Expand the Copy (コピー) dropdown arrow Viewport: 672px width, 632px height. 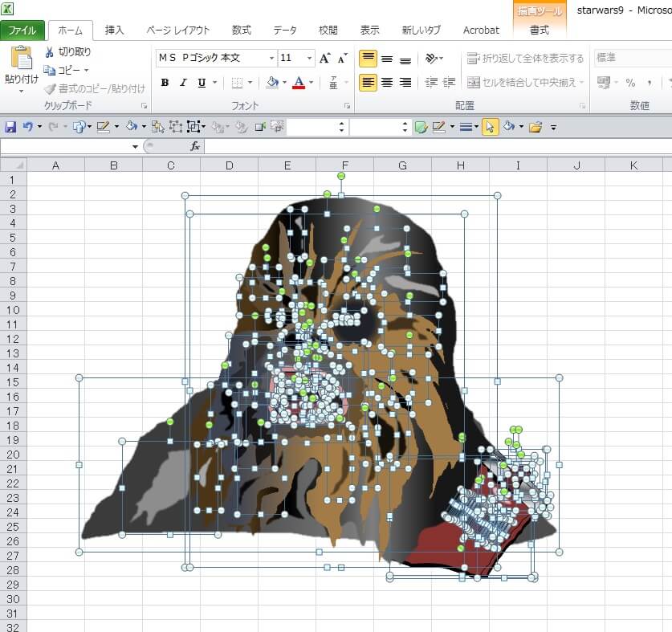pyautogui.click(x=86, y=70)
